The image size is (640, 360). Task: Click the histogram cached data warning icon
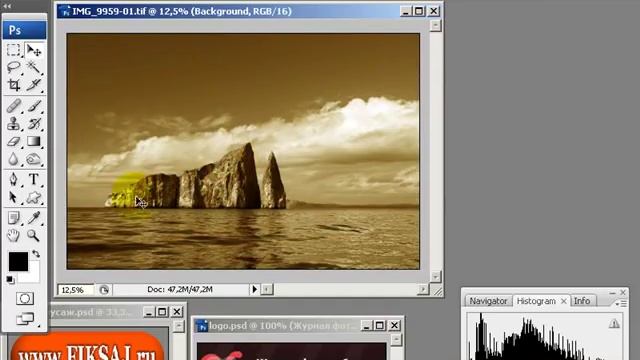point(614,324)
